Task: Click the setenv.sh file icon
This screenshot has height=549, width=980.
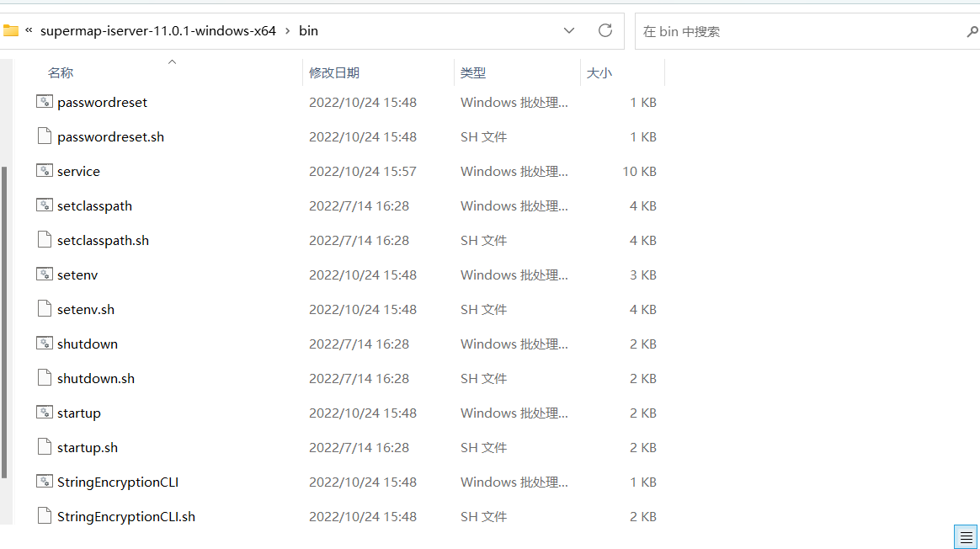Action: pyautogui.click(x=45, y=308)
